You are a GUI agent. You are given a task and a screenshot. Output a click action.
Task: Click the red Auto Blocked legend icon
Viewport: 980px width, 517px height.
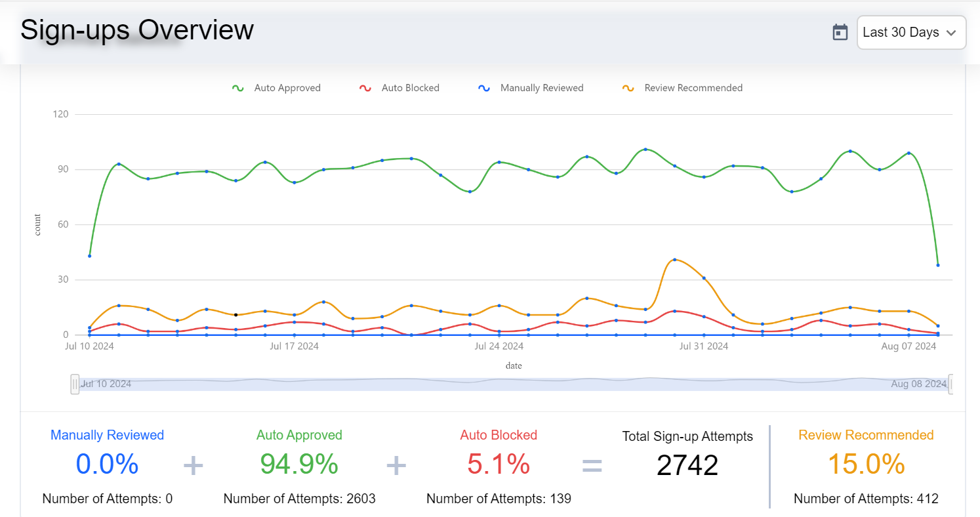coord(365,88)
